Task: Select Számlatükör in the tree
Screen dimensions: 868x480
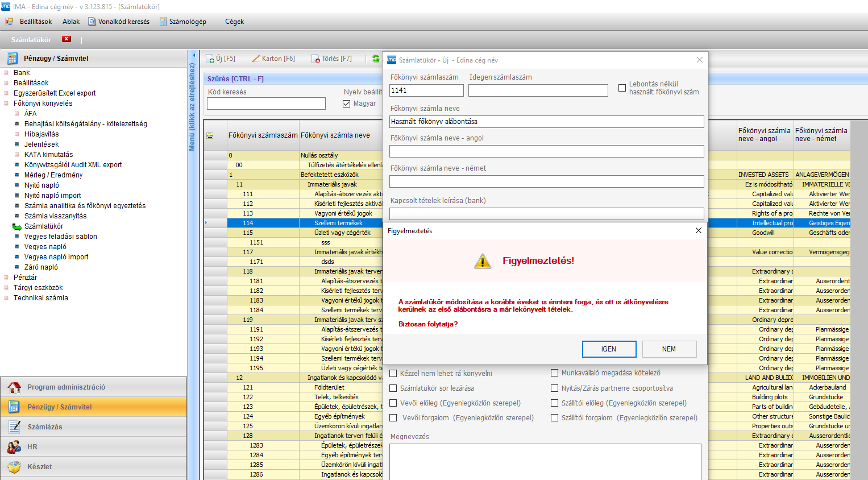Action: (44, 226)
